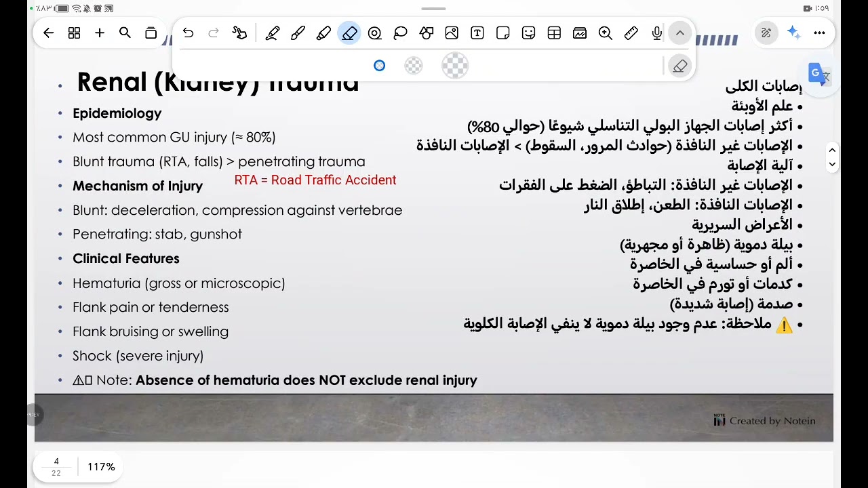
Task: Open eraser options at toolbar right
Action: 679,66
